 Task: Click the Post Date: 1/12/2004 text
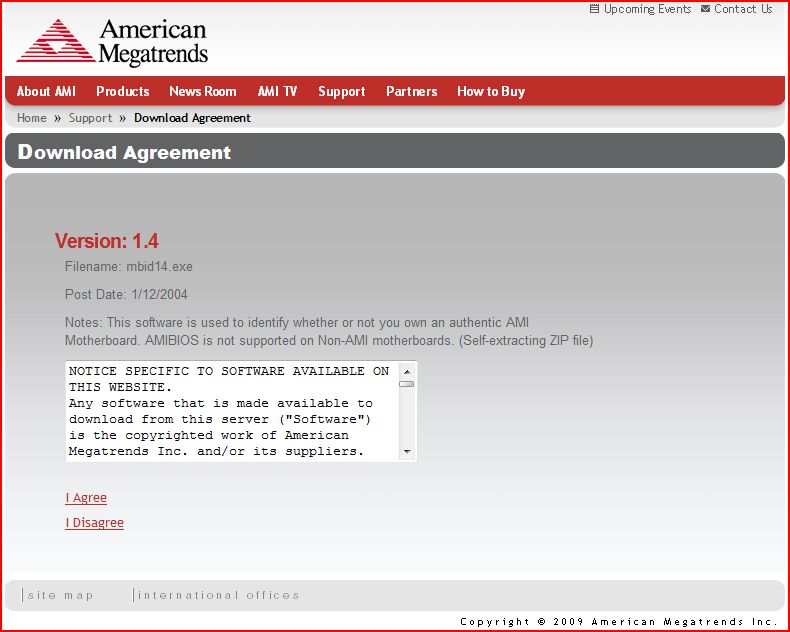pos(126,294)
